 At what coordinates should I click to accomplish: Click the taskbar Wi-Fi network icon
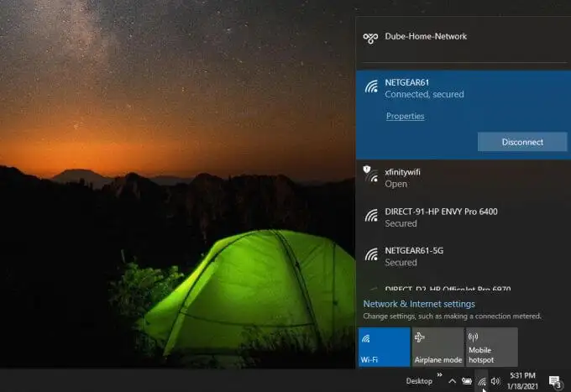click(482, 381)
